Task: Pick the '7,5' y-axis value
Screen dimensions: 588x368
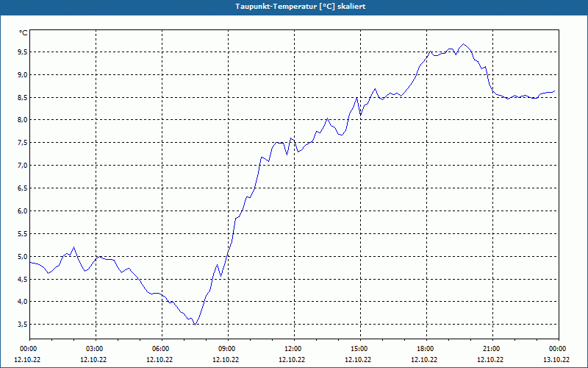Action: pos(23,143)
